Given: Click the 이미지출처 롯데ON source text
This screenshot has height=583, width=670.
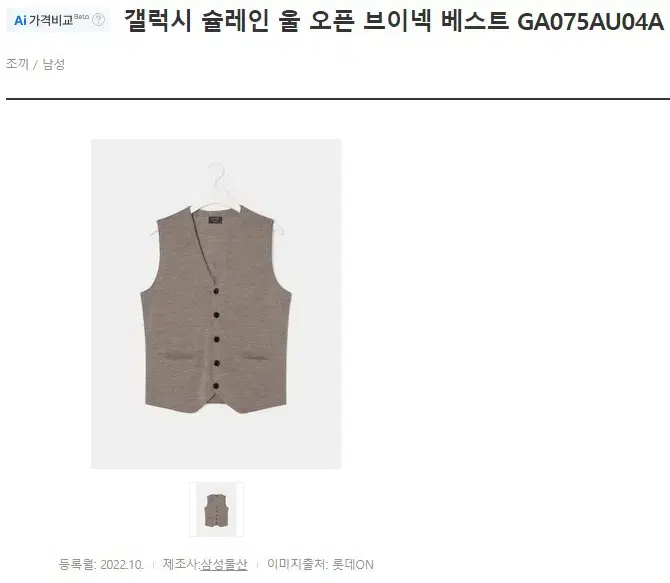Looking at the screenshot, I should (320, 564).
